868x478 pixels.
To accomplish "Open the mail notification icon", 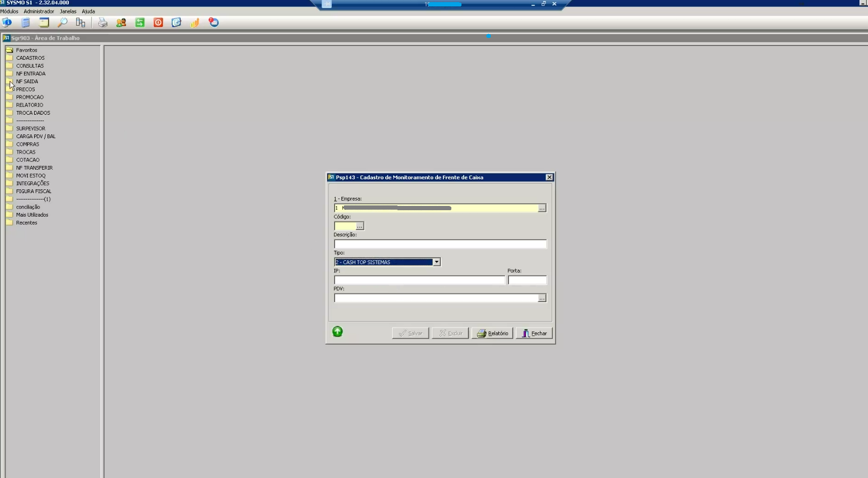I will [213, 22].
